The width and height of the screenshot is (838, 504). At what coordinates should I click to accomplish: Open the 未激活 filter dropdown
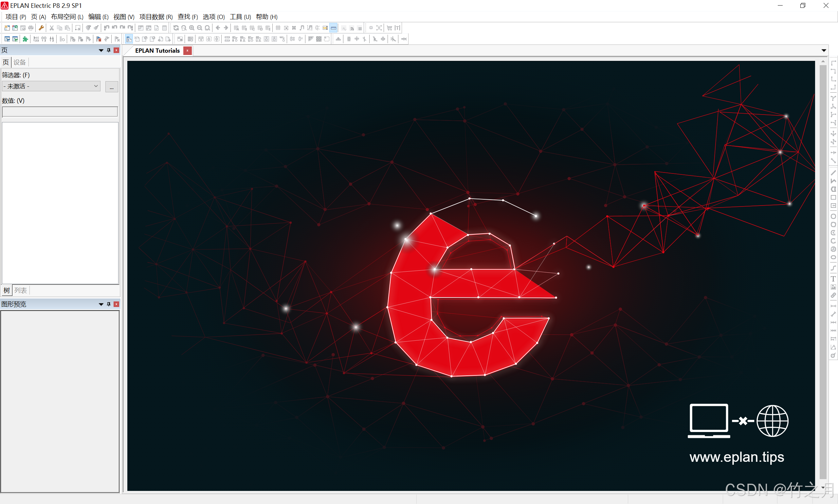pos(51,86)
